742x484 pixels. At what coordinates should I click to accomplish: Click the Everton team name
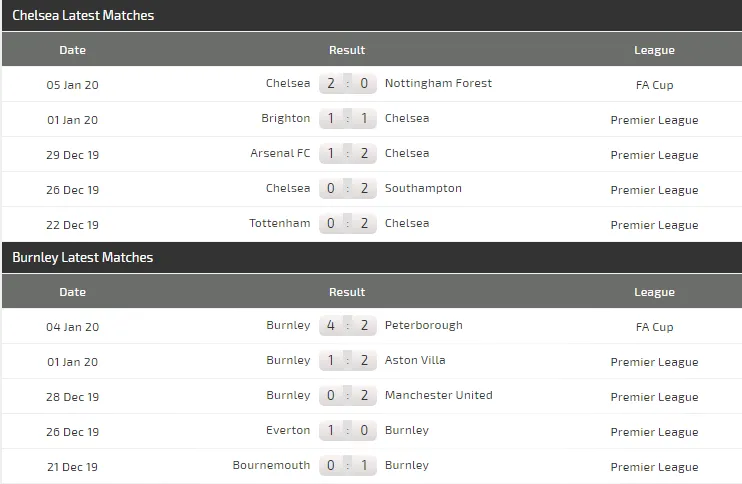(288, 430)
